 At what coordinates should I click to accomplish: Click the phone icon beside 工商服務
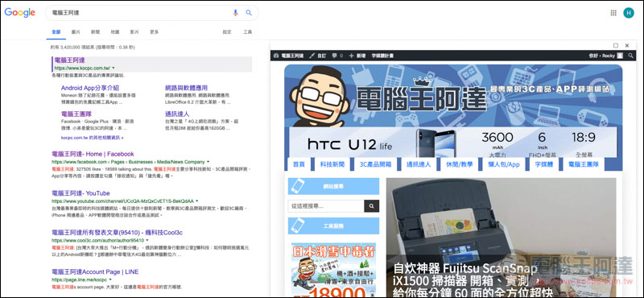click(x=297, y=226)
